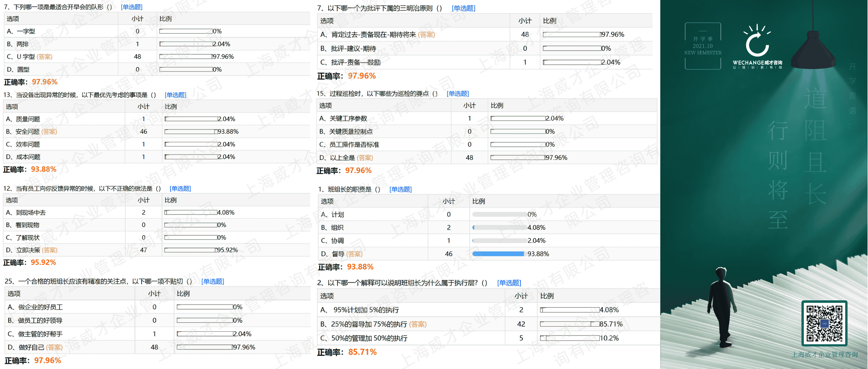Click the 小计 column header in the 班组长的职责 table
Image resolution: width=868 pixels, height=369 pixels.
pyautogui.click(x=448, y=201)
